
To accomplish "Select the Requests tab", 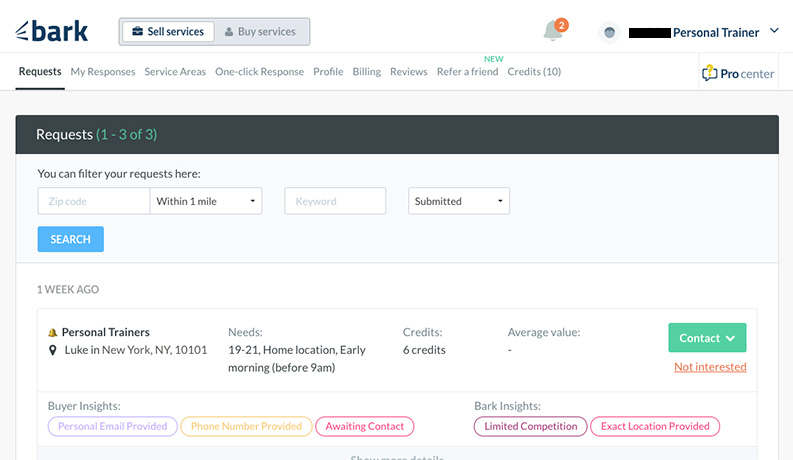I will point(40,71).
